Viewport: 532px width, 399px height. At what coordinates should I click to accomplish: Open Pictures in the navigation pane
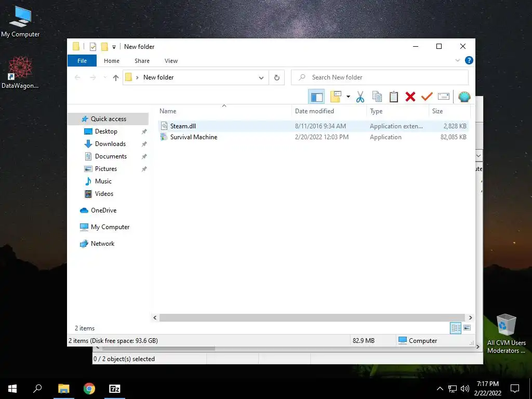pyautogui.click(x=105, y=169)
